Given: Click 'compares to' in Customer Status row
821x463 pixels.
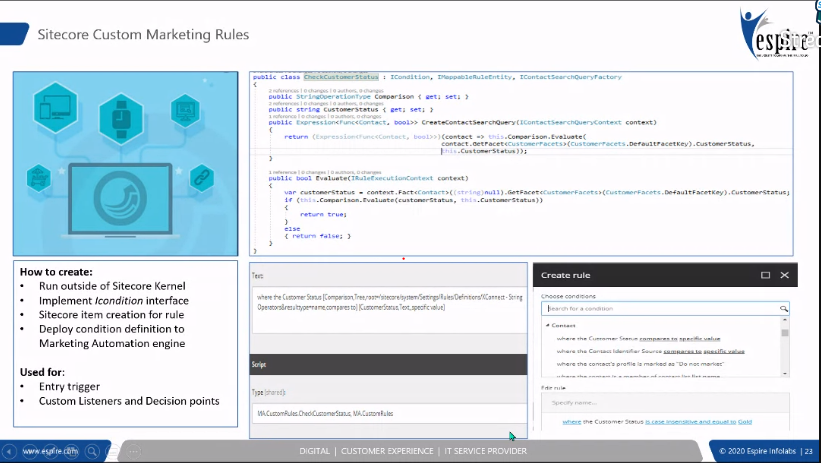Looking at the screenshot, I should [x=658, y=338].
